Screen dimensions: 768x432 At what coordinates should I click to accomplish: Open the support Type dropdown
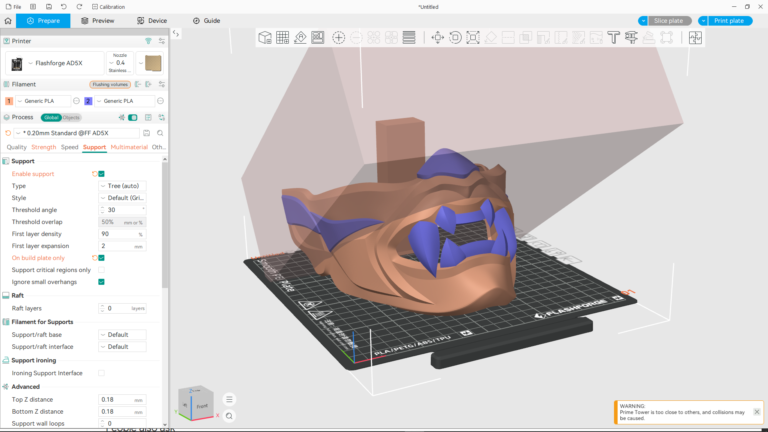coord(122,186)
